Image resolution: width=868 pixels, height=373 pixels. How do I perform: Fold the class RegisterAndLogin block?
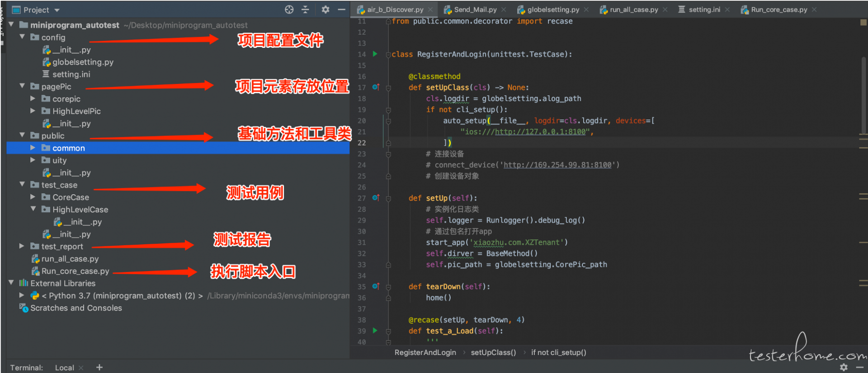point(388,55)
